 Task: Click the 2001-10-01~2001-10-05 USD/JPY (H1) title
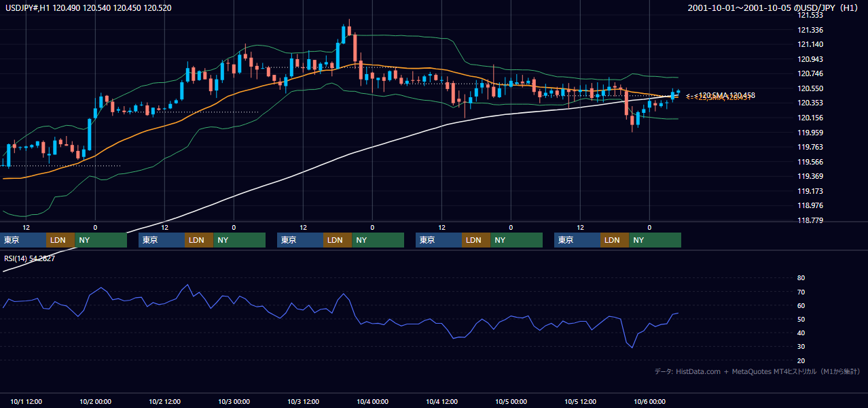[774, 7]
